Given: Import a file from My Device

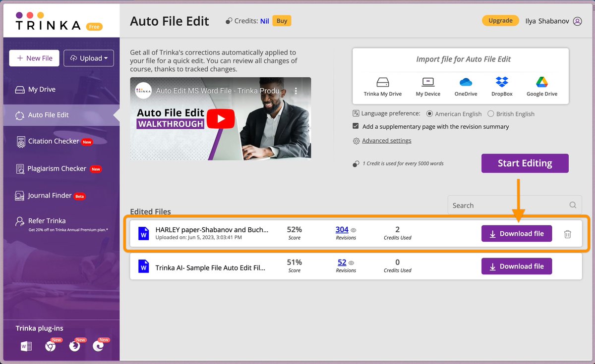Looking at the screenshot, I should coord(427,85).
